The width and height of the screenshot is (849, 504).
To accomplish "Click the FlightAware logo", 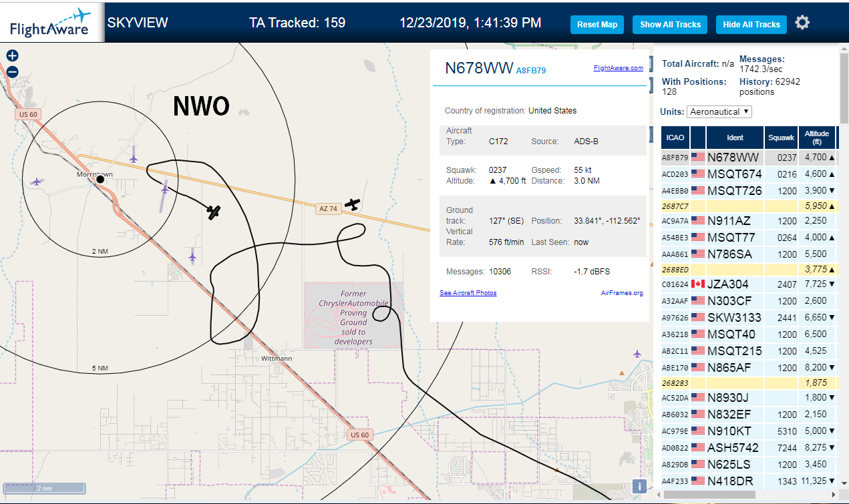I will [51, 23].
